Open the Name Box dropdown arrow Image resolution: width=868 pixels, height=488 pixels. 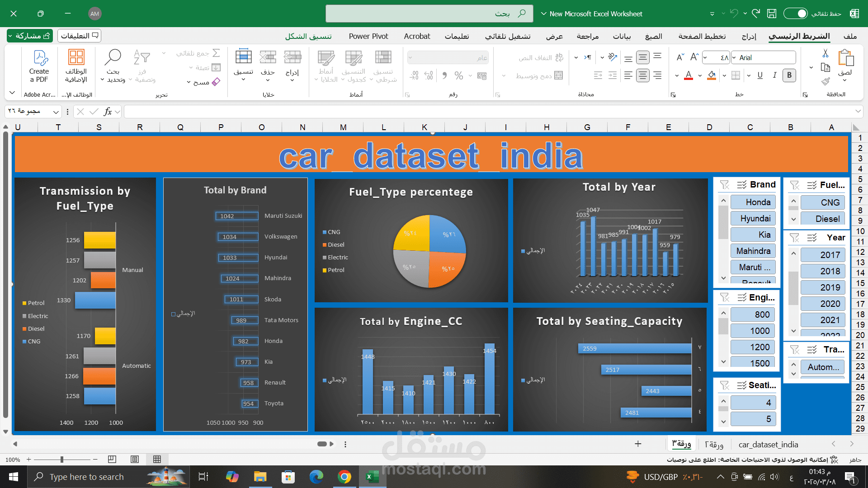56,112
